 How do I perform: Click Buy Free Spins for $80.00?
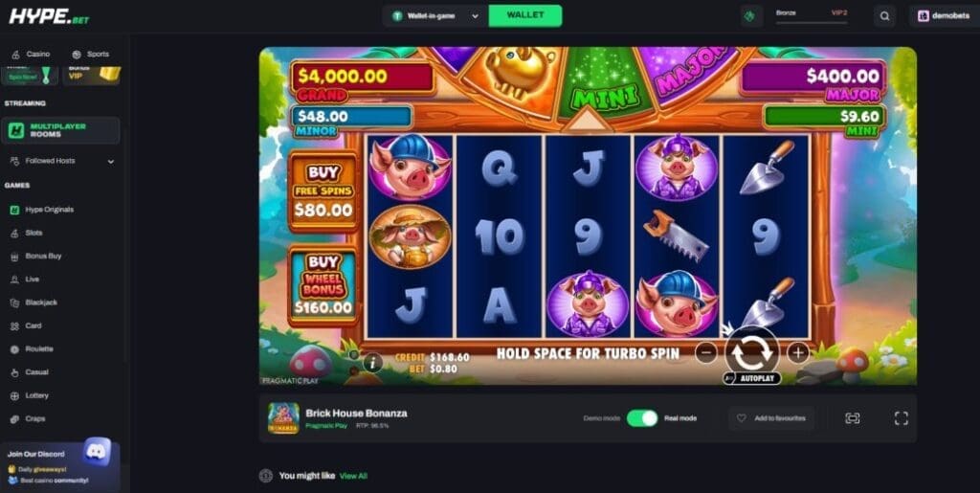pos(323,191)
